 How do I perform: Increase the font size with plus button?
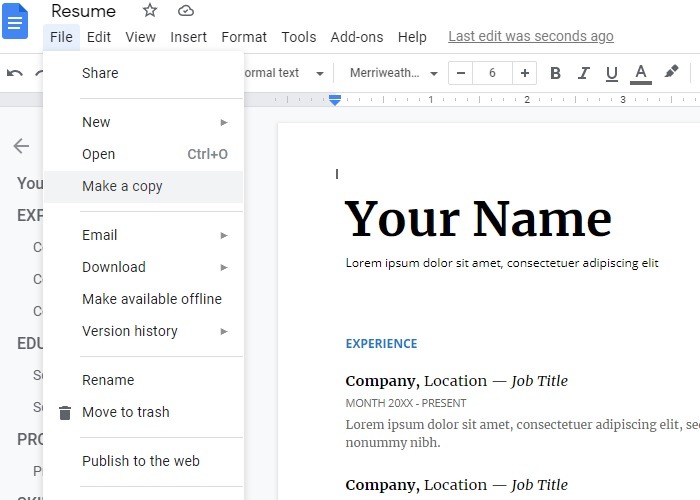pyautogui.click(x=525, y=73)
